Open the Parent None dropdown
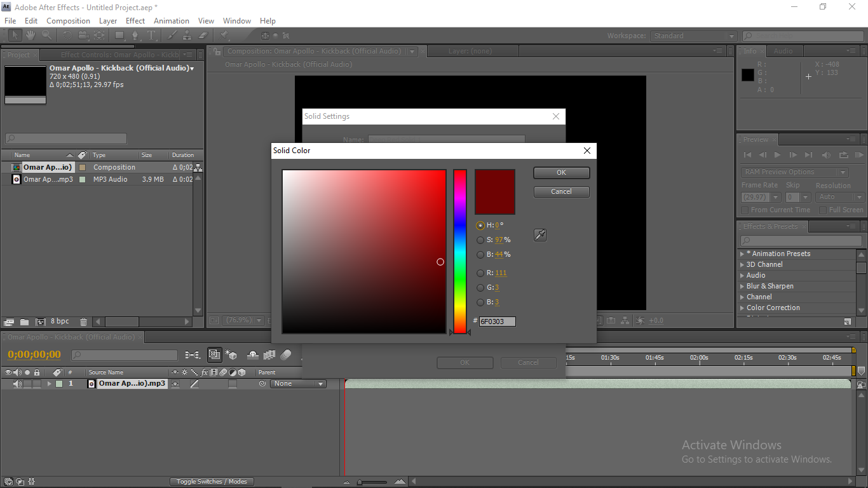 click(x=298, y=384)
